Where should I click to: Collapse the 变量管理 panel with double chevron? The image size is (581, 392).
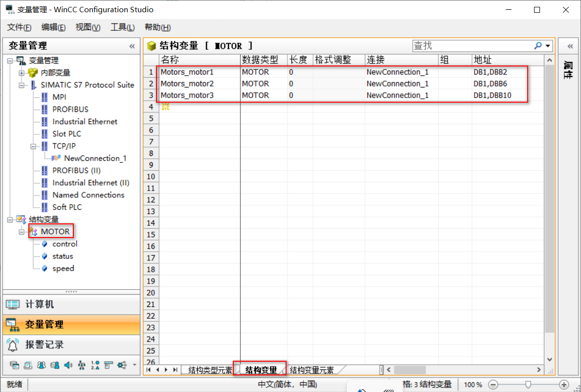pyautogui.click(x=132, y=46)
